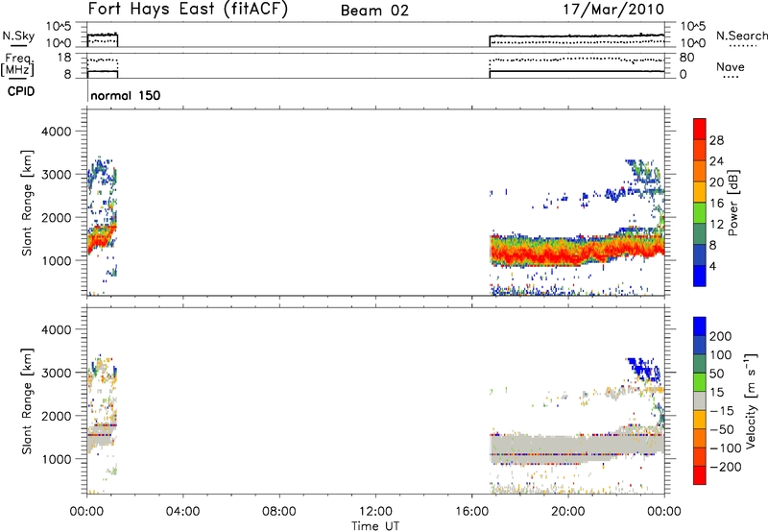768x532 pixels.
Task: Click the '08:00' time tick label
Action: tap(279, 512)
